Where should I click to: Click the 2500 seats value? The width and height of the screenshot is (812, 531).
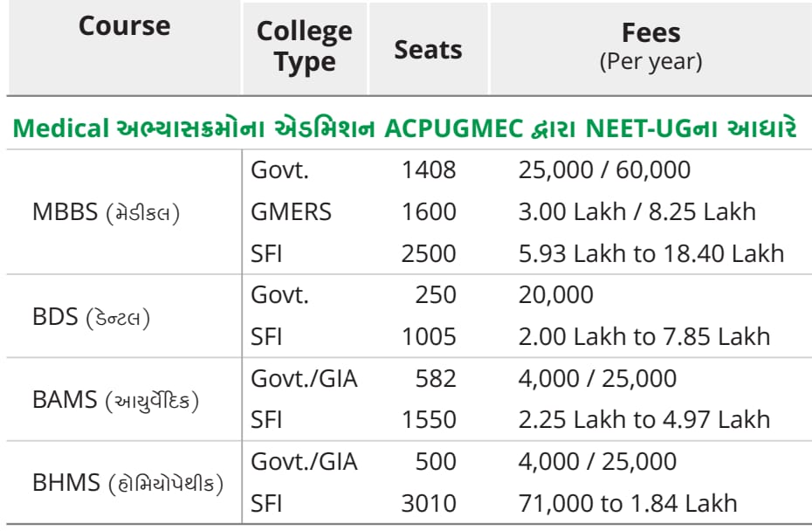429,254
